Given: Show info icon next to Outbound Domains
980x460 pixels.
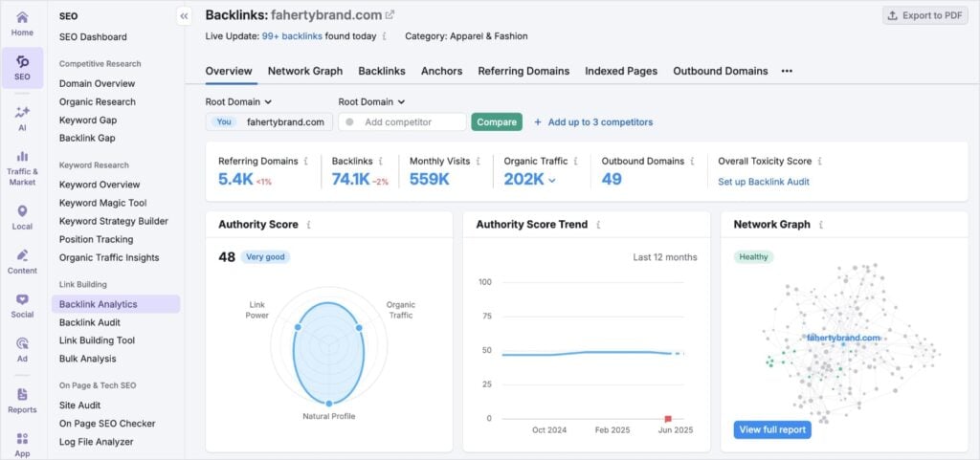Looking at the screenshot, I should click(692, 161).
